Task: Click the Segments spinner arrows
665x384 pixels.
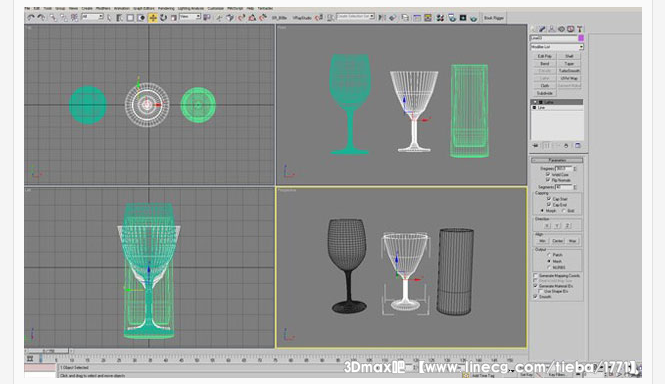Action: pyautogui.click(x=575, y=187)
